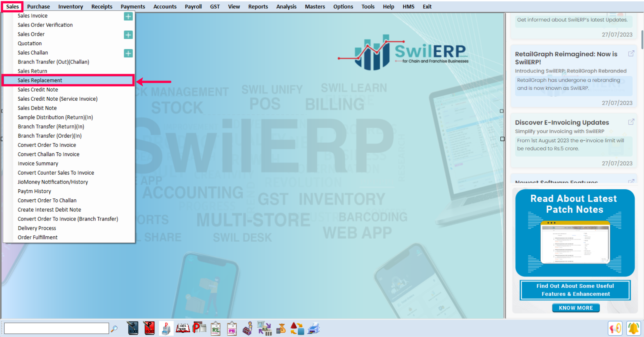
Task: Click the magnifier search icon
Action: click(x=114, y=329)
